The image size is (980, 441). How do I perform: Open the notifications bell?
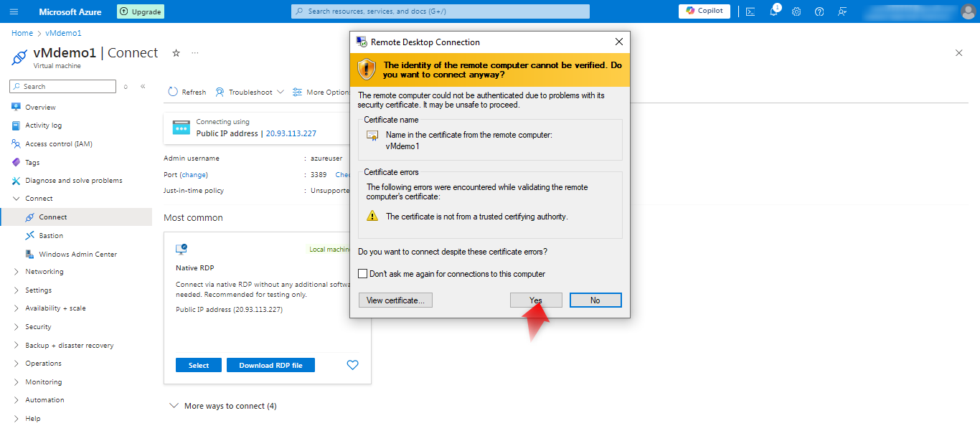[774, 11]
